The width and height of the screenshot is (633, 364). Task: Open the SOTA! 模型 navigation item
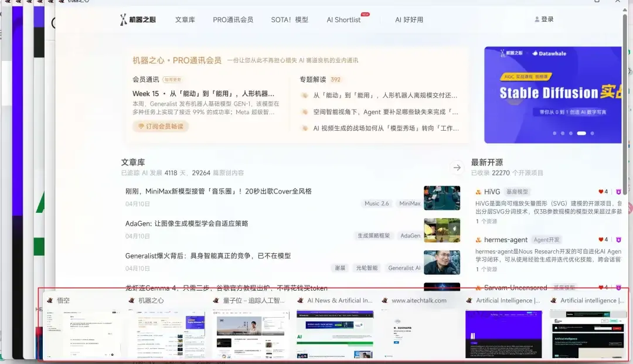tap(290, 20)
